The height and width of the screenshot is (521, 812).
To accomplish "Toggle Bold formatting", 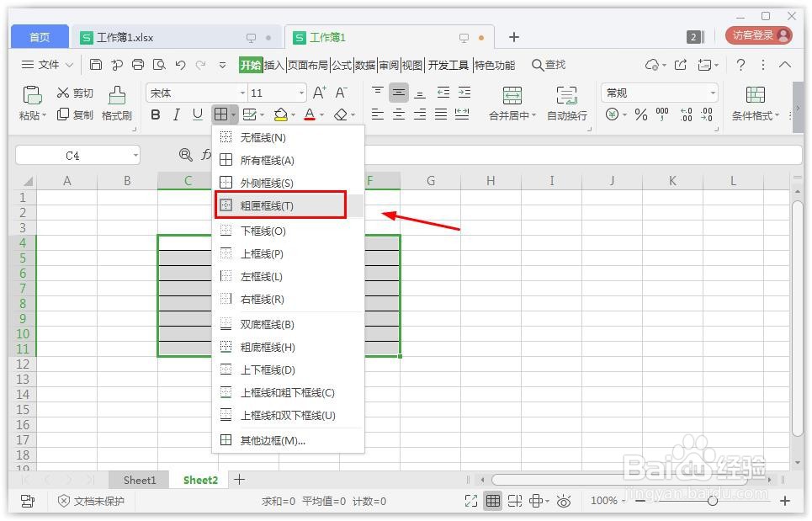I will pyautogui.click(x=155, y=114).
